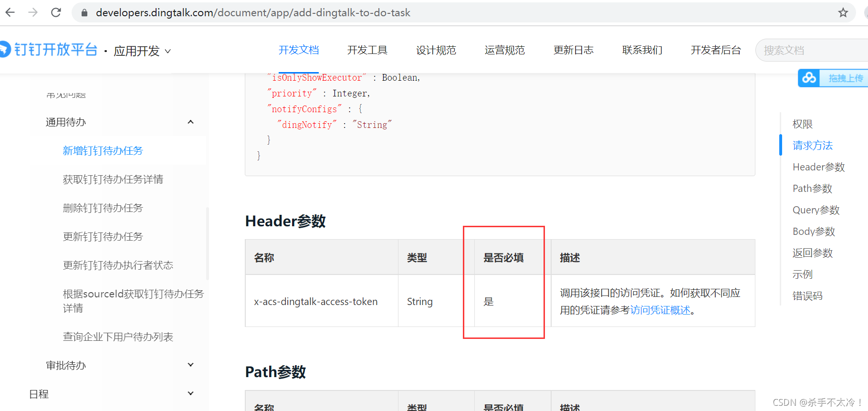
Task: Click the padlock site info icon
Action: click(84, 13)
